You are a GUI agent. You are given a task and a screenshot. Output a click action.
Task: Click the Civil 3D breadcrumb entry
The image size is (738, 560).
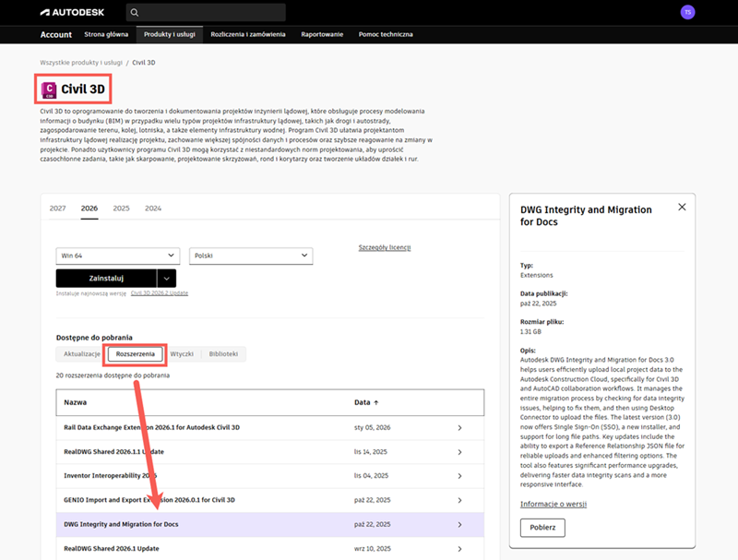coord(144,63)
